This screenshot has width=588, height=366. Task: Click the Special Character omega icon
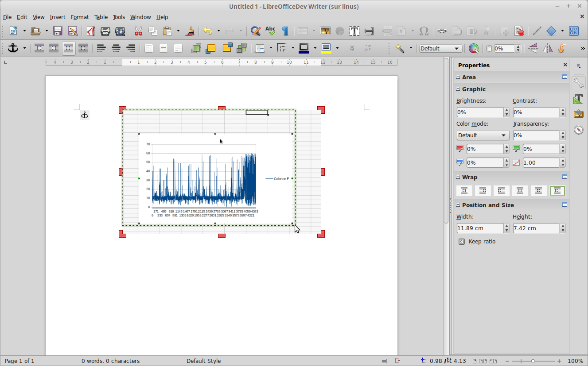coord(424,31)
